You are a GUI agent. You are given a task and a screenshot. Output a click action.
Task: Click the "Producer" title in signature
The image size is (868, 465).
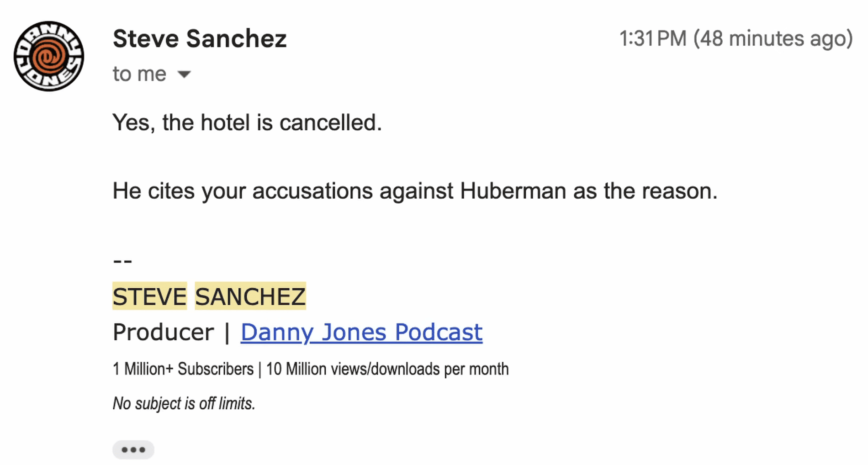pyautogui.click(x=163, y=332)
